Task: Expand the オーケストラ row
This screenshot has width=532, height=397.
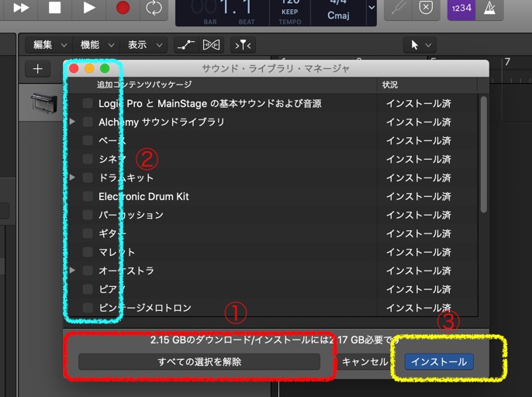Action: tap(72, 270)
